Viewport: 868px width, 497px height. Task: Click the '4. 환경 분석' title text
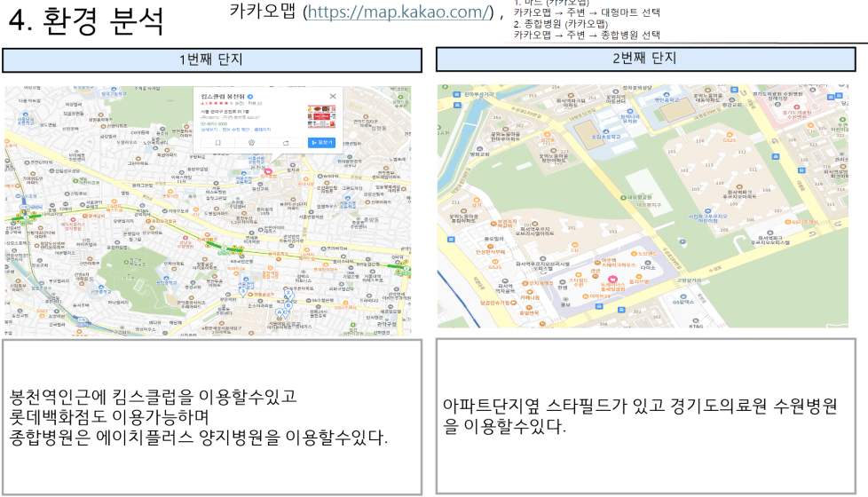86,20
